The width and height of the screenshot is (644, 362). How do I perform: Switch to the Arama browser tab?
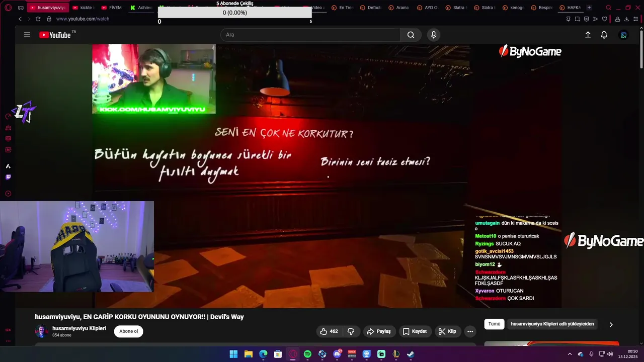(399, 8)
